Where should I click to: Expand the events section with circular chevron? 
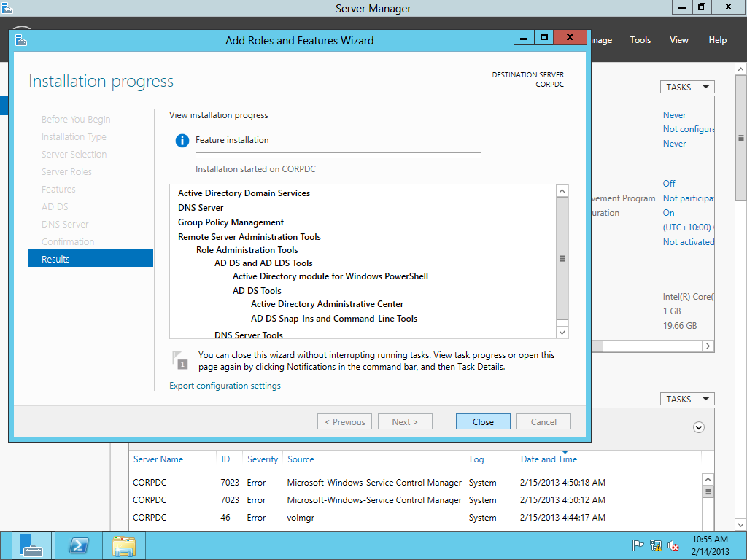pos(699,427)
